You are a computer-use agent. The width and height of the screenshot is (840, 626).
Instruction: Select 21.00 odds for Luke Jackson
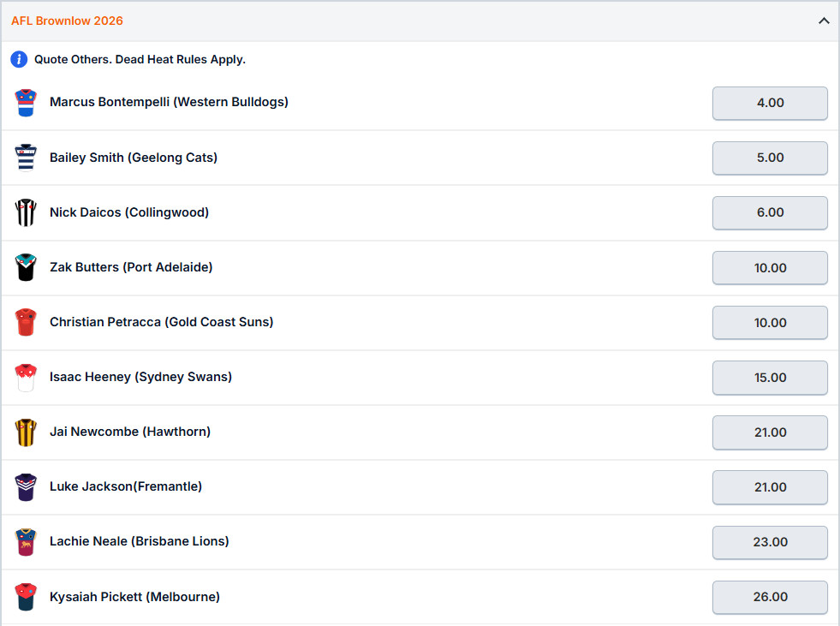pyautogui.click(x=770, y=486)
